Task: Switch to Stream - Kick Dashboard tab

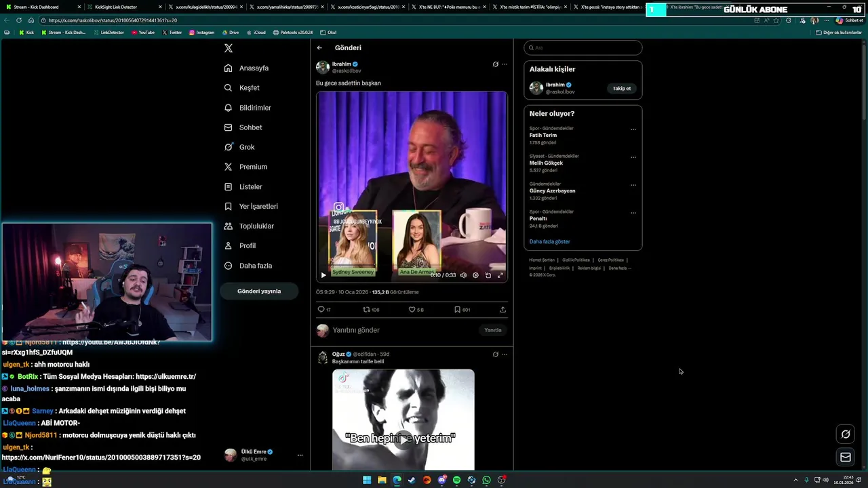Action: click(41, 7)
